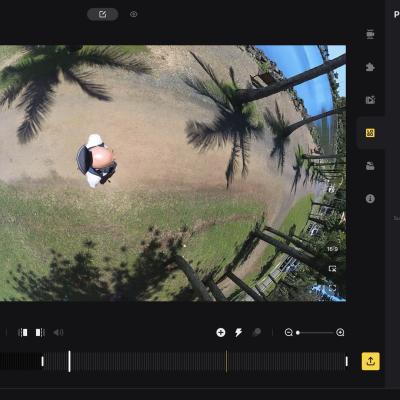Click the trim start bracket icon
The height and width of the screenshot is (400, 400).
click(23, 332)
